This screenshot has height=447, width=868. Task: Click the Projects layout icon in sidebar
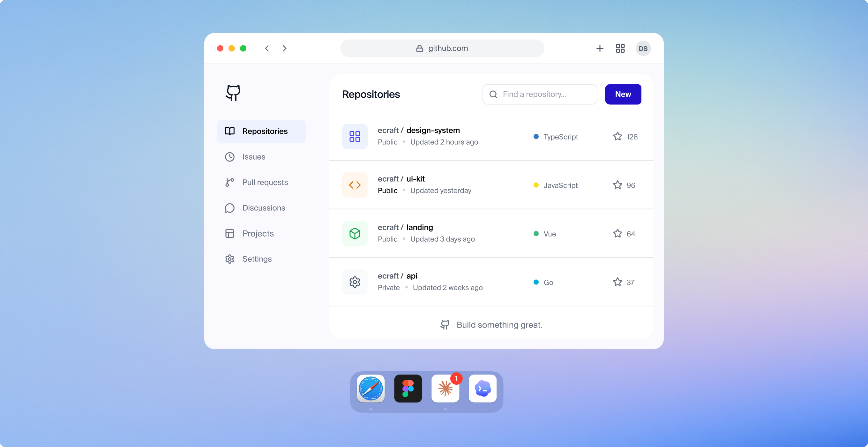[230, 234]
